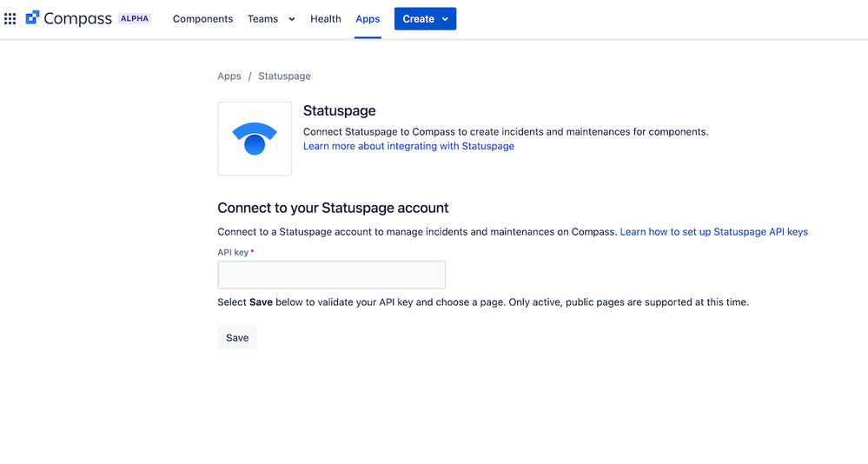Click 'Connect to your Statuspage account' heading
868x464 pixels.
(333, 209)
